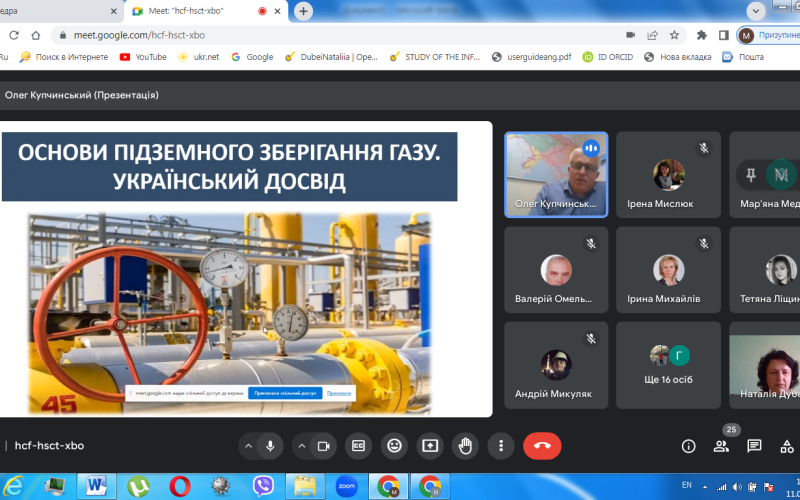Expand audio settings chevron beside microphone
Image resolution: width=800 pixels, height=500 pixels.
point(248,446)
